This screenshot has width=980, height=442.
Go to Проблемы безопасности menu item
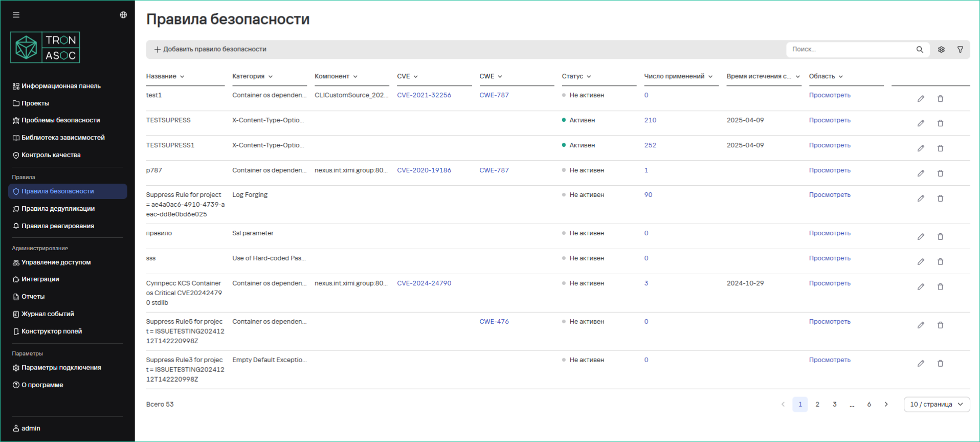click(60, 120)
